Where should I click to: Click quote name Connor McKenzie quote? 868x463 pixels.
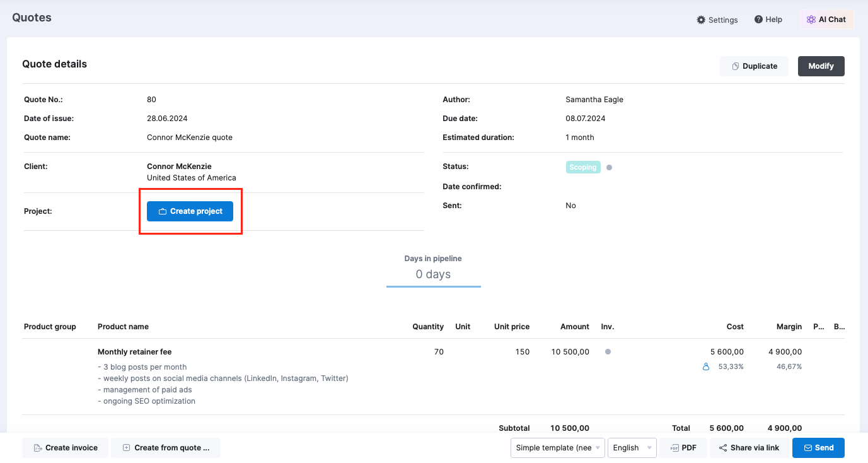(x=190, y=138)
